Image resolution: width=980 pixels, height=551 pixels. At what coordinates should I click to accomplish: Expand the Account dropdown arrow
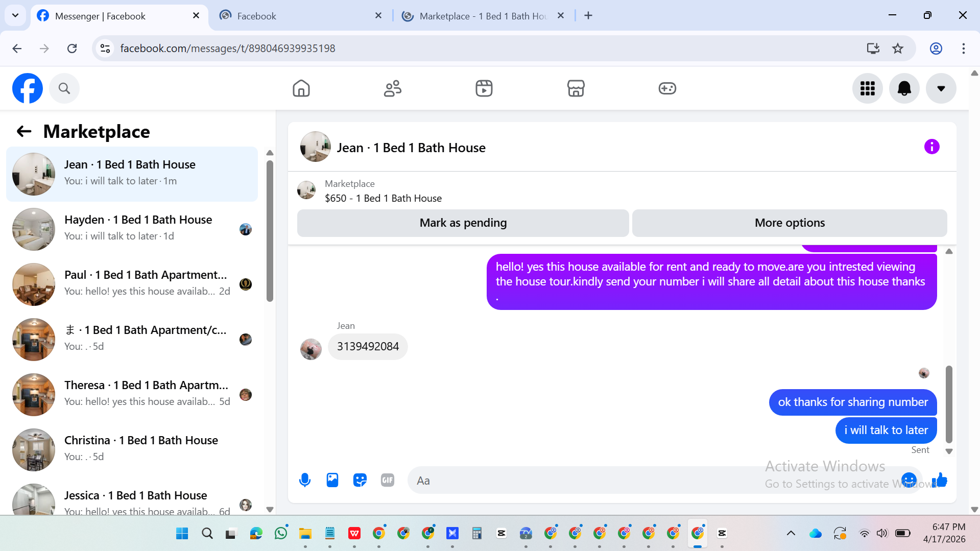(941, 88)
